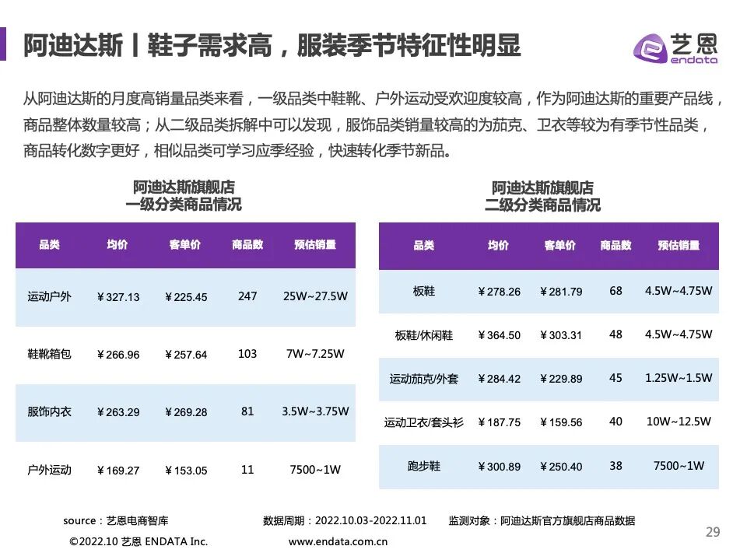Click the ¥169.27 average price value
This screenshot has width=747, height=560.
tap(118, 471)
